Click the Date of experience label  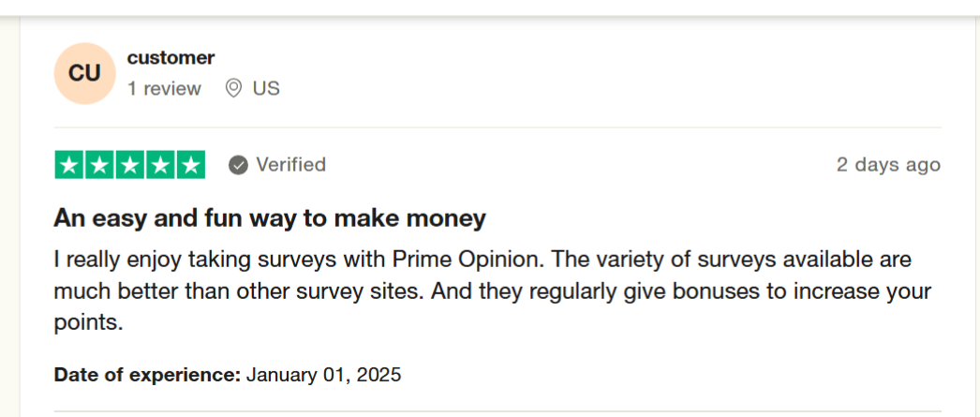point(147,375)
